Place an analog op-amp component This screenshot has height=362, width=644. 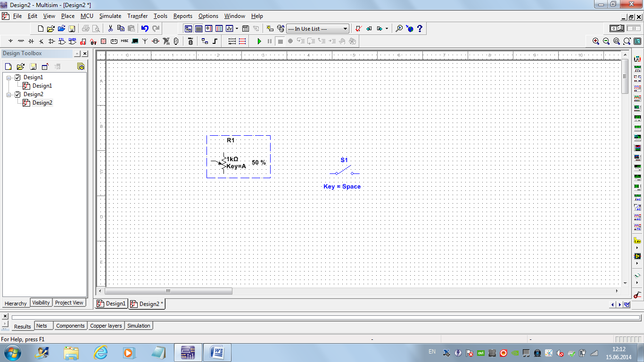click(x=52, y=41)
